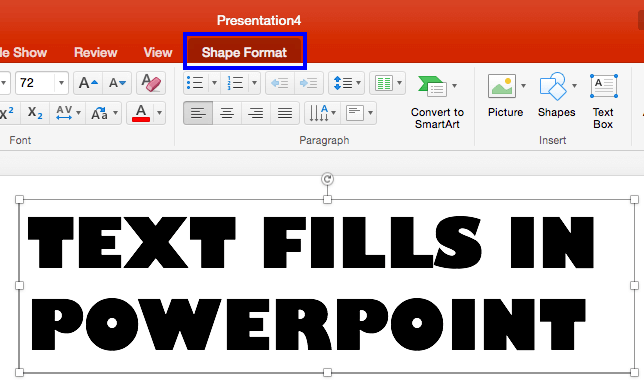Switch to the View tab
Image resolution: width=644 pixels, height=392 pixels.
[x=158, y=52]
